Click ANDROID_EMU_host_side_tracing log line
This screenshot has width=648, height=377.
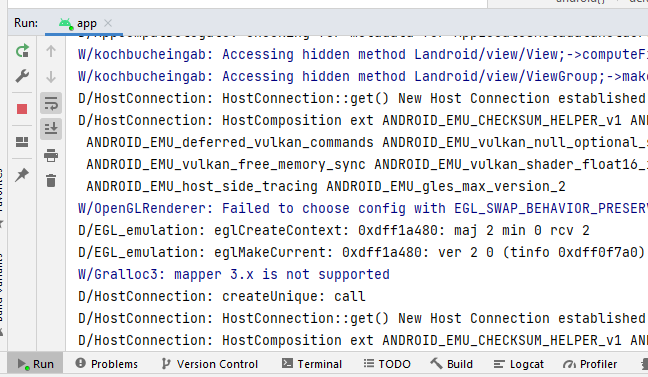click(326, 186)
